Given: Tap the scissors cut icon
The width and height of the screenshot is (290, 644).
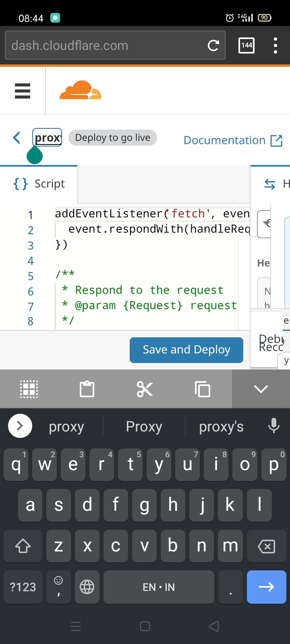Looking at the screenshot, I should tap(145, 389).
